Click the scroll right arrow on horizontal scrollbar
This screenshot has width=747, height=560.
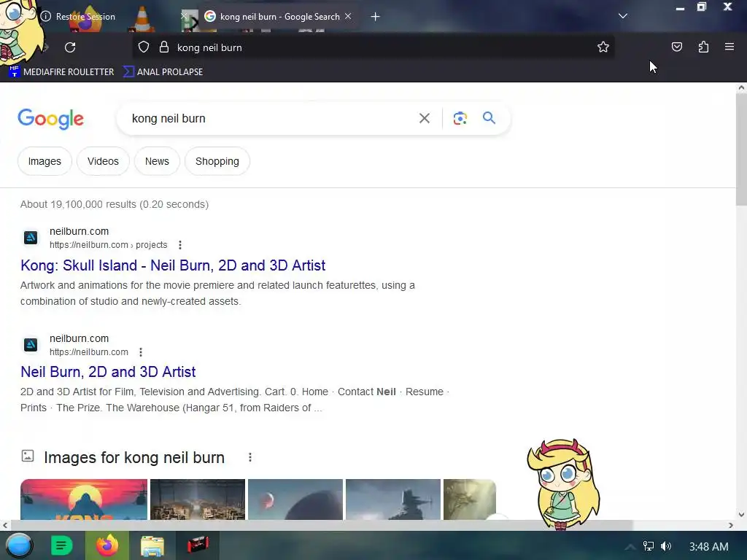click(x=731, y=525)
